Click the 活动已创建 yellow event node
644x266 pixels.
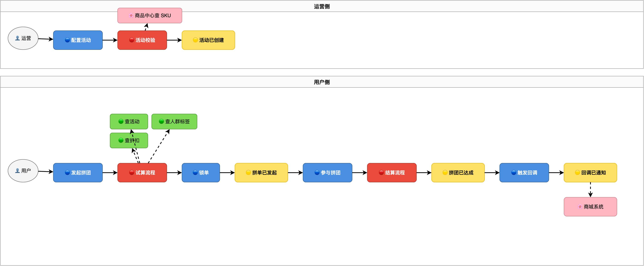tap(208, 40)
